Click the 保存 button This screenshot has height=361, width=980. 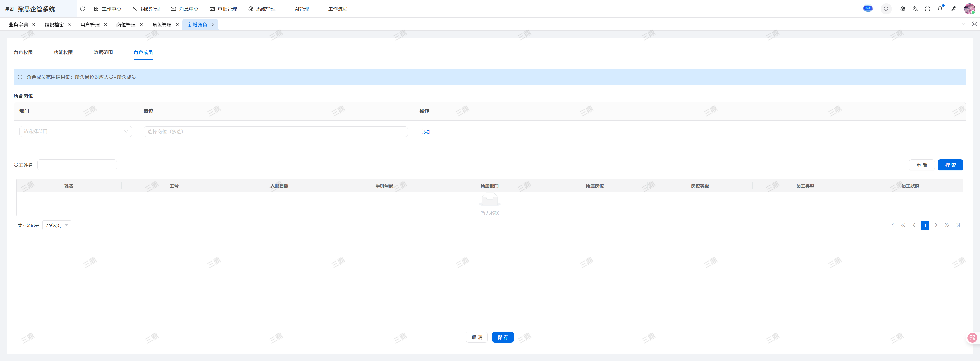point(502,337)
